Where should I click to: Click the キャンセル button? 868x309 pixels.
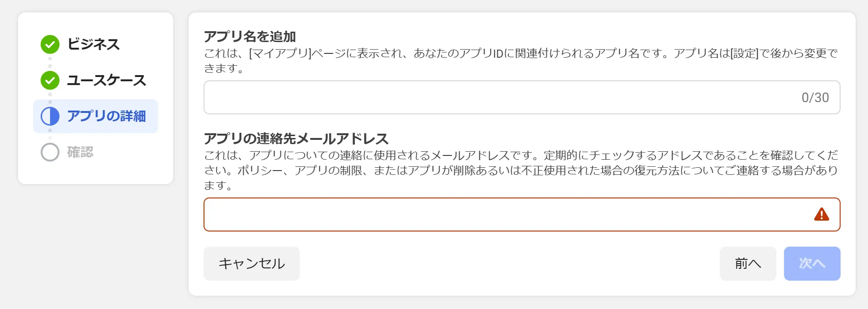(251, 264)
